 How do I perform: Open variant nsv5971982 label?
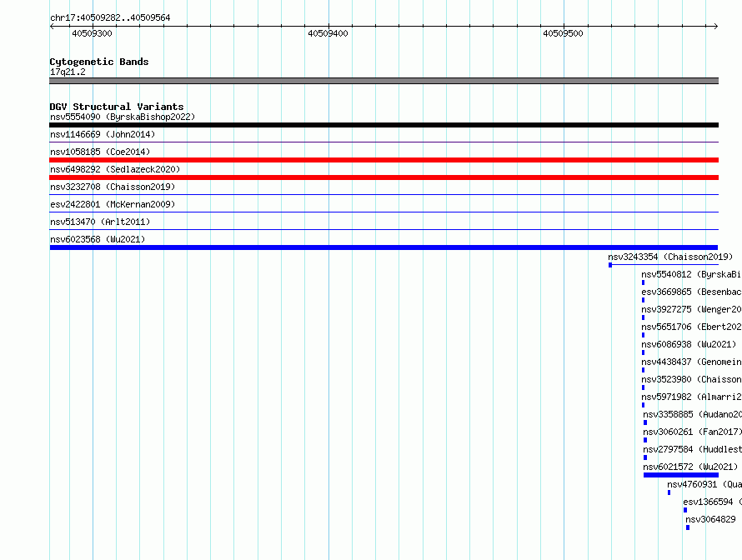[691, 397]
